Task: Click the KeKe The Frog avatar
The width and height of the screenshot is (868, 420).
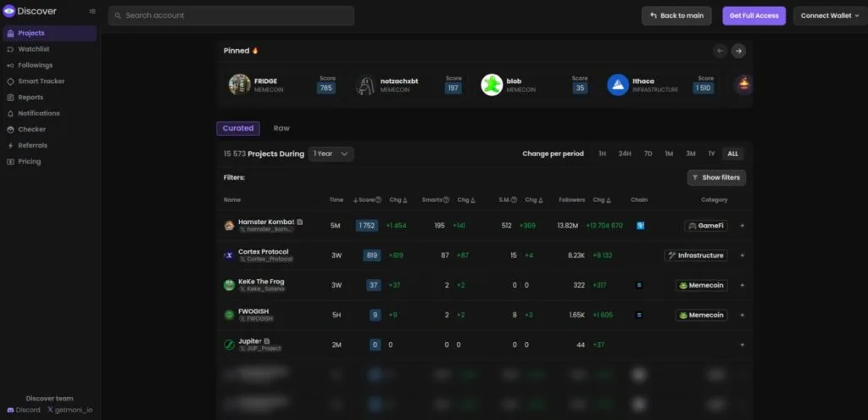Action: point(229,285)
